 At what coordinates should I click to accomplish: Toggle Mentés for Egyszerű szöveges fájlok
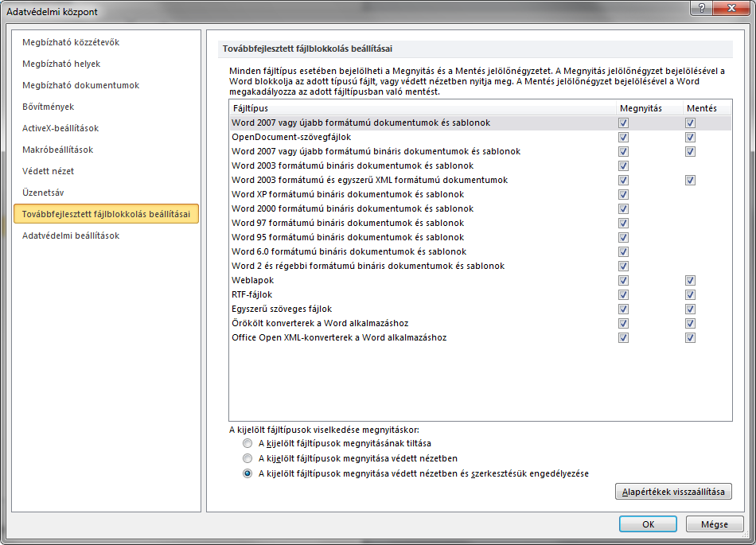point(691,309)
